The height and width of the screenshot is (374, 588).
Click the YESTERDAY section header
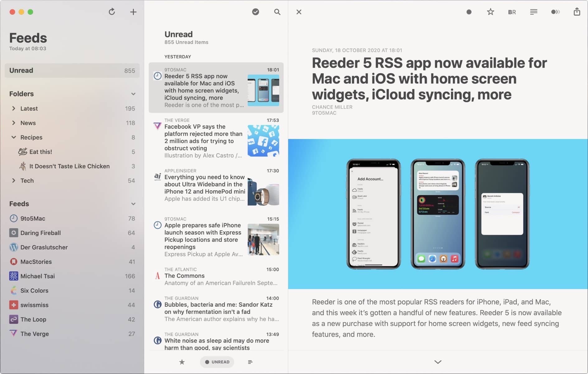(x=178, y=57)
